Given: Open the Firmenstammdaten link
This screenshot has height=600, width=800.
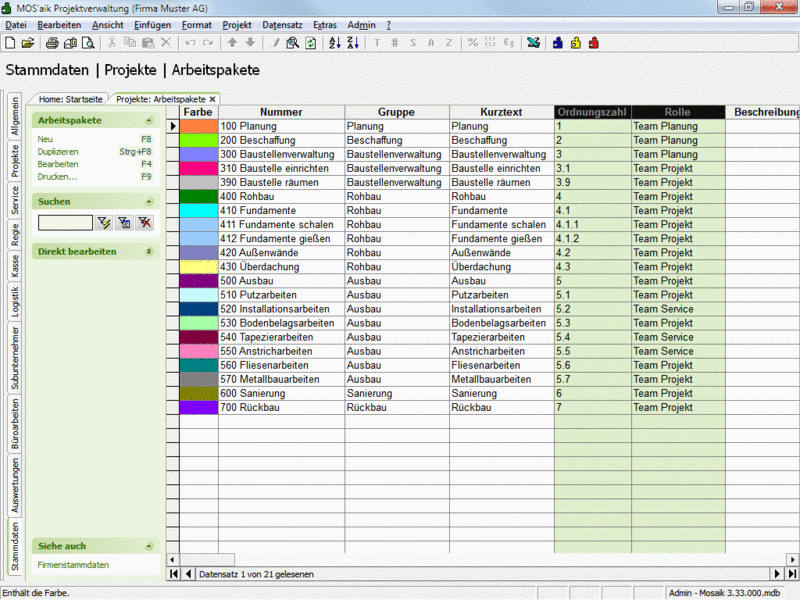Looking at the screenshot, I should pyautogui.click(x=73, y=565).
